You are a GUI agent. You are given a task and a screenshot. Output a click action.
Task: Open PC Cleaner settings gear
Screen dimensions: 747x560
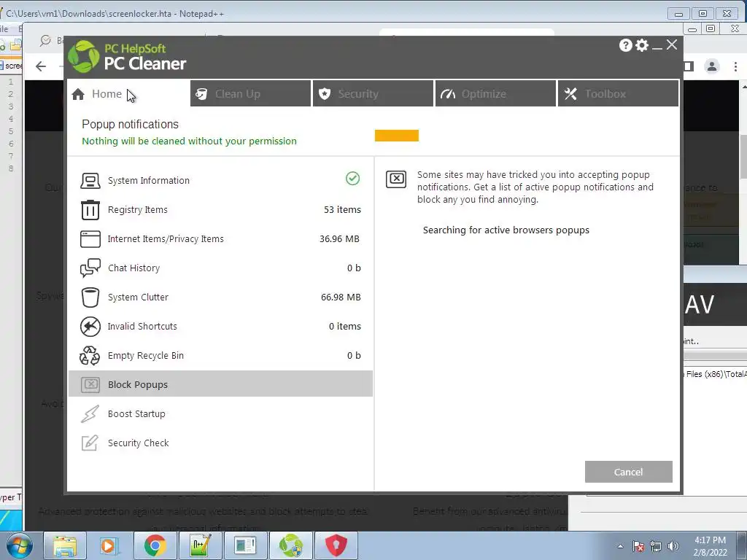point(642,45)
